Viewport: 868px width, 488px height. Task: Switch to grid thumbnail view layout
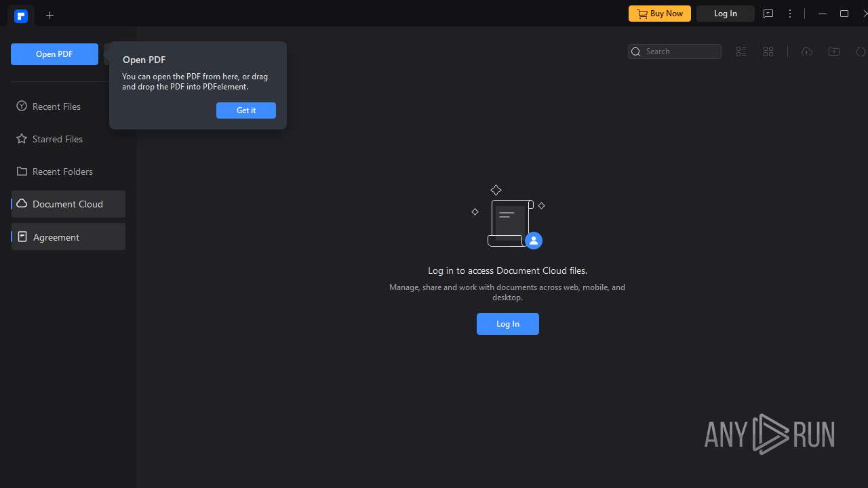(x=768, y=52)
